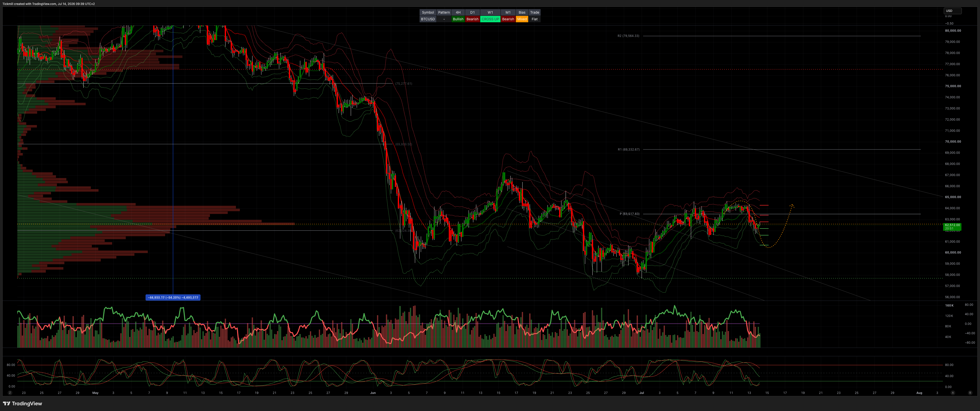Click the Pattern column header
The width and height of the screenshot is (980, 411).
pos(444,13)
